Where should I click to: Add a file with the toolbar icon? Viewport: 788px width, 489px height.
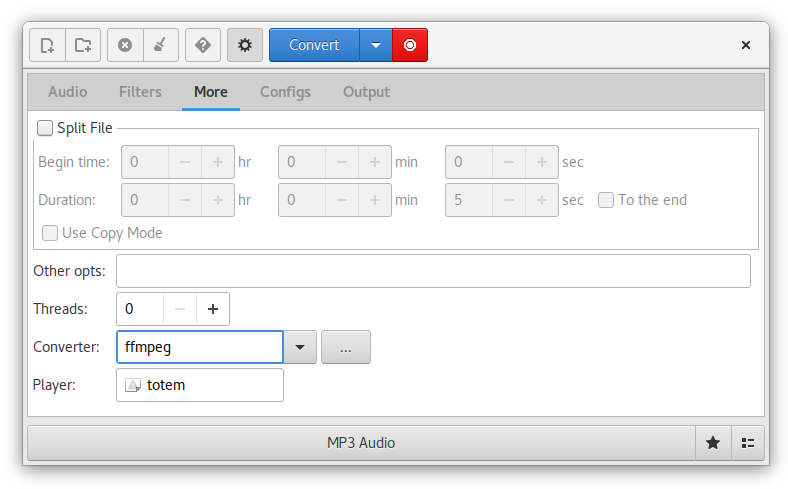[x=47, y=45]
